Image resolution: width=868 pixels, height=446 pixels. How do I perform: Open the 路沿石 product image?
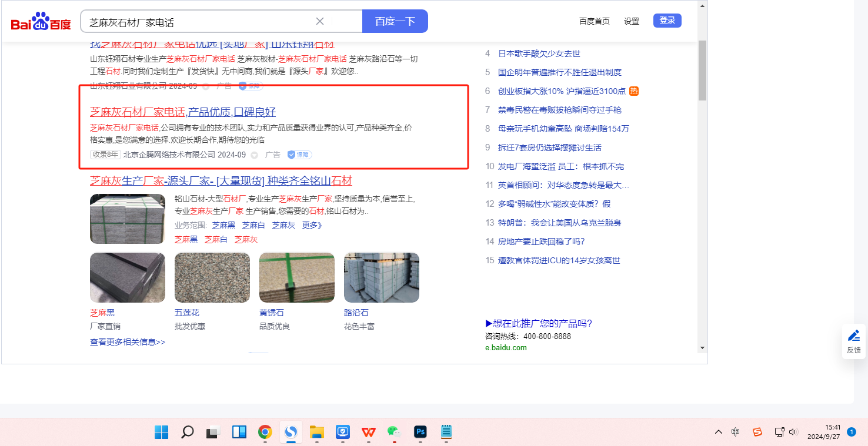pyautogui.click(x=382, y=277)
